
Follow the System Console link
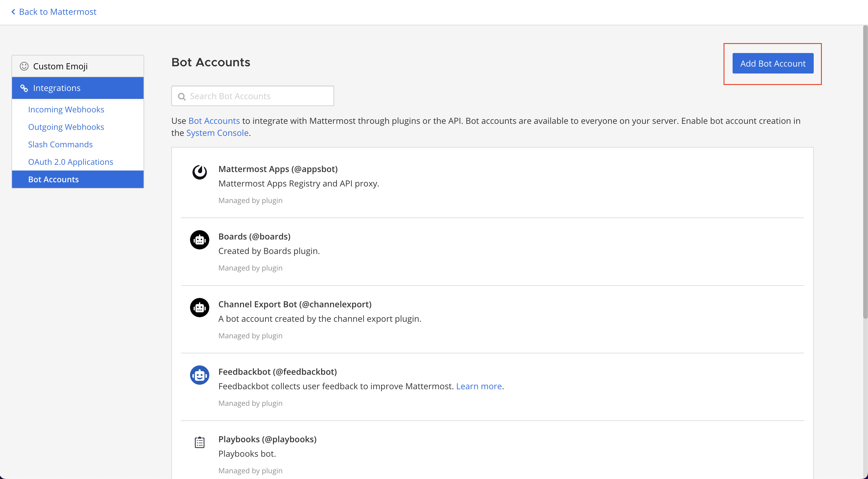[217, 133]
